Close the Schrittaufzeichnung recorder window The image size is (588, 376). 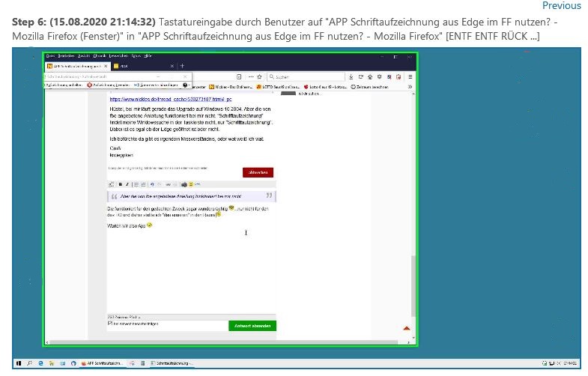pos(185,76)
